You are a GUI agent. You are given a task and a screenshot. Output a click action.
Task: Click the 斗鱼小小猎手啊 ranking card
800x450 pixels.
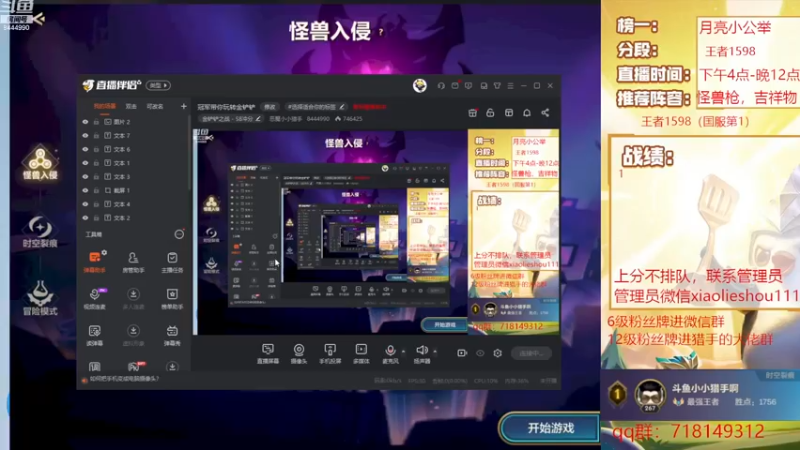(x=700, y=395)
